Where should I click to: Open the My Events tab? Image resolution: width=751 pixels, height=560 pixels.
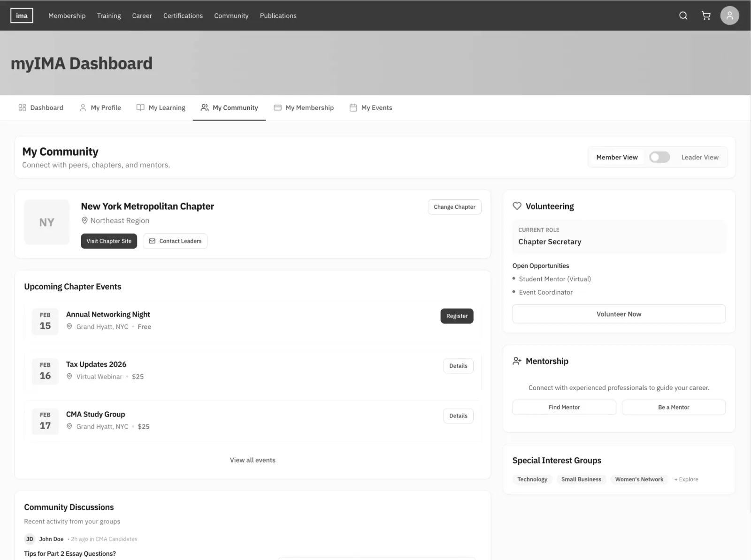click(x=371, y=107)
